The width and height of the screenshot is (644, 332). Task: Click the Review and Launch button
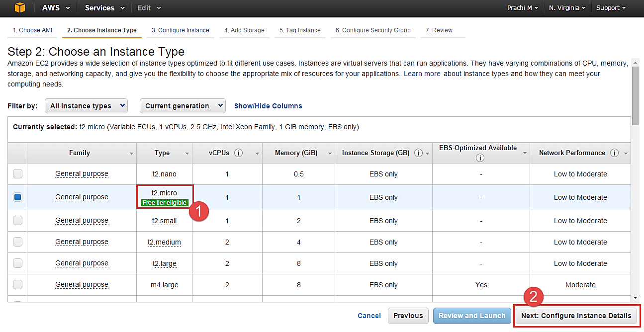[472, 316]
